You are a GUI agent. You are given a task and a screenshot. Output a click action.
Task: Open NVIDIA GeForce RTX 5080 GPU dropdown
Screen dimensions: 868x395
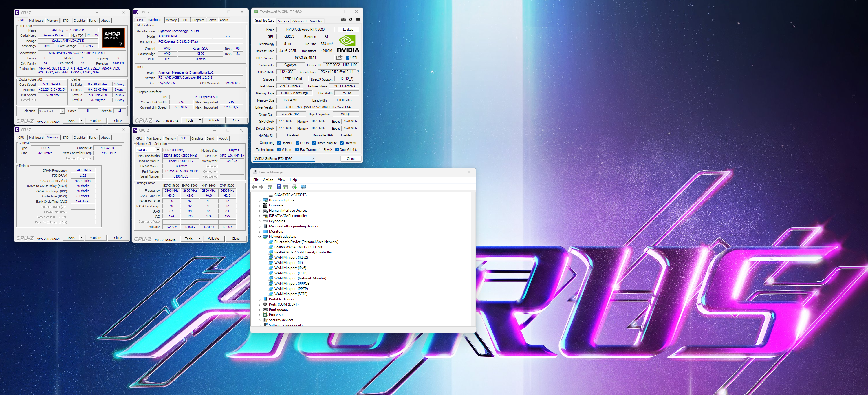[x=312, y=159]
